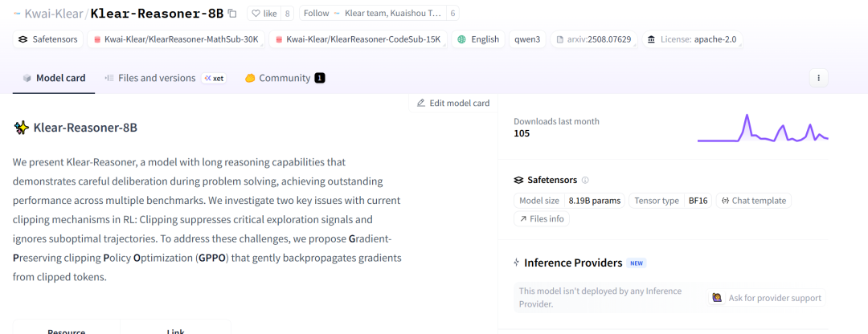868x334 pixels.
Task: Select the qwen3 tag
Action: [527, 39]
